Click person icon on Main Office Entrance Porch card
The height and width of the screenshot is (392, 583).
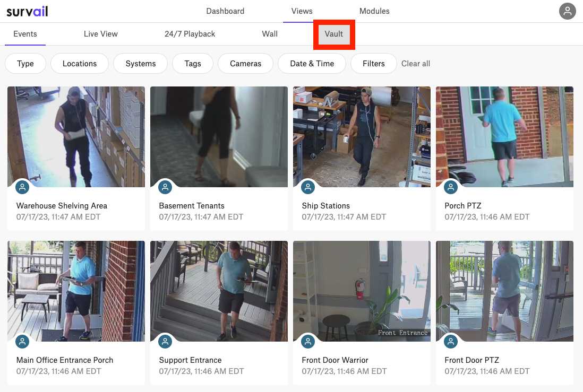(x=22, y=342)
